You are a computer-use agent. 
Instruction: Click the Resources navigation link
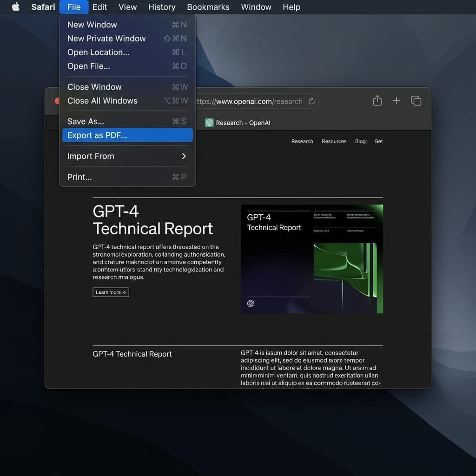click(x=334, y=141)
